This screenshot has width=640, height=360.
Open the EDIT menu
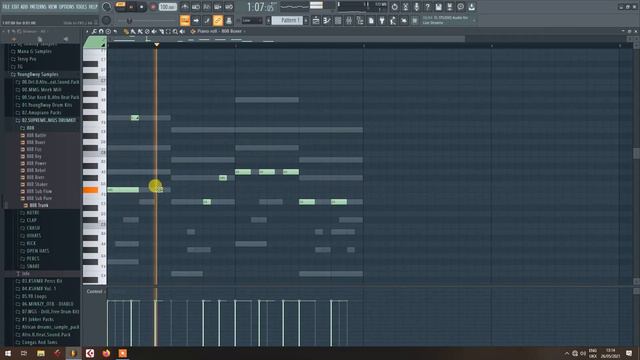click(x=16, y=7)
